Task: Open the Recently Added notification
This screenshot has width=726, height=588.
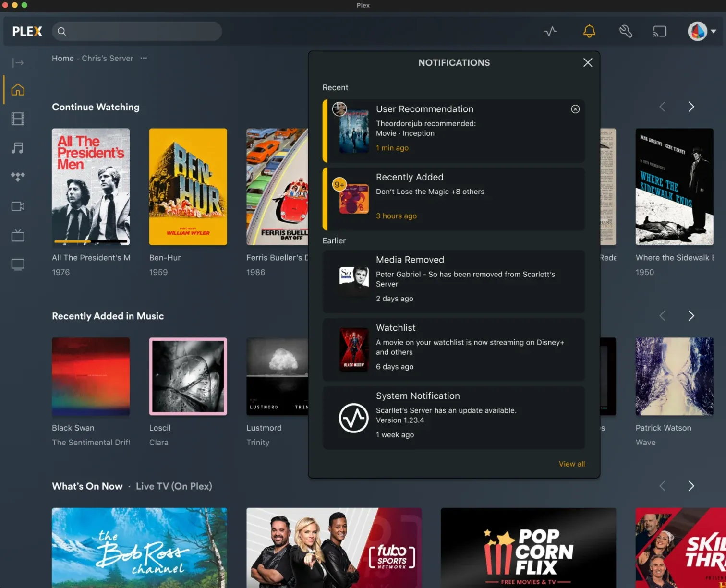Action: (454, 199)
